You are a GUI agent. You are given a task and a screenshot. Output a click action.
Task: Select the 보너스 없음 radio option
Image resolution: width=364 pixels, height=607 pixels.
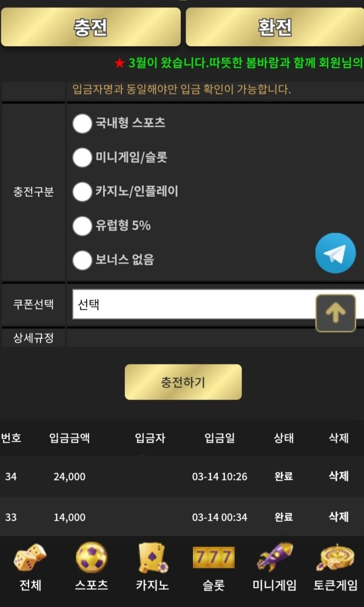click(81, 260)
